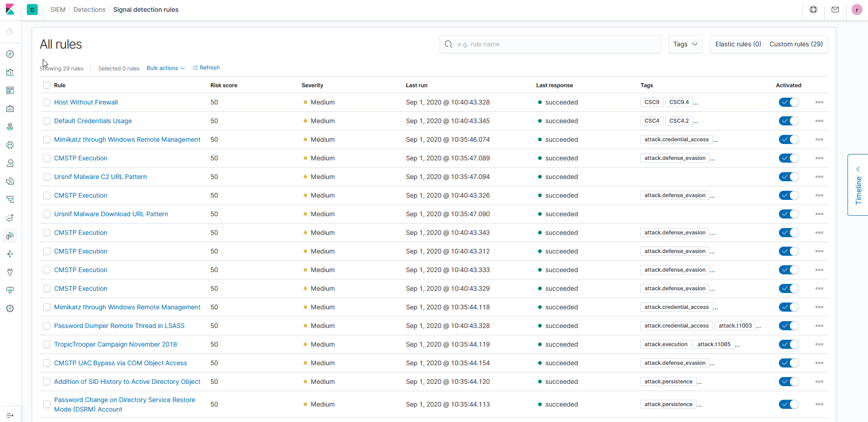Viewport: 868px width, 422px height.
Task: Open the Bulk actions dropdown
Action: (165, 68)
